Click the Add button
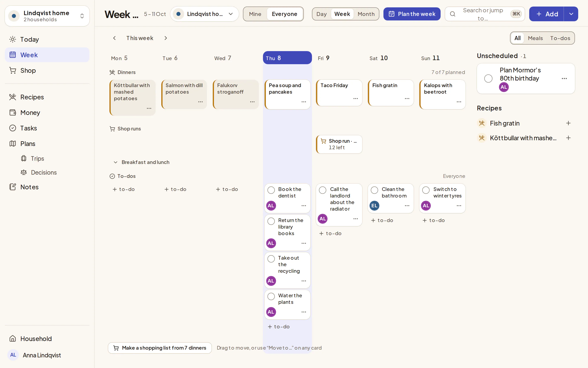This screenshot has height=368, width=588. click(x=546, y=14)
